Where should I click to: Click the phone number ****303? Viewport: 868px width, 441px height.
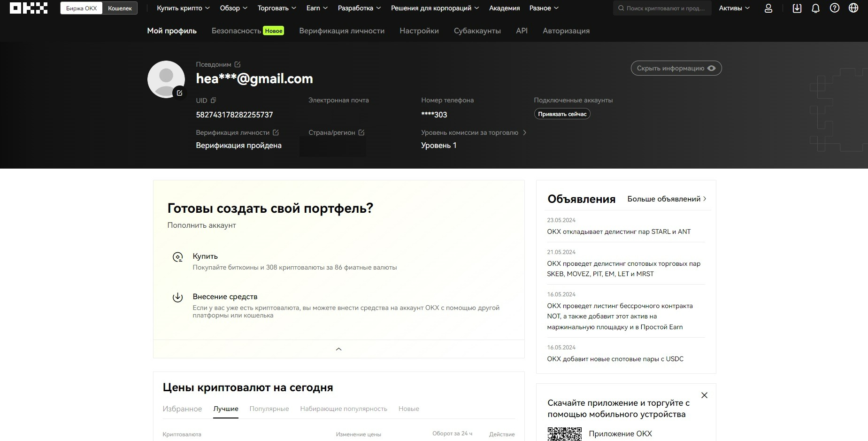(x=434, y=115)
